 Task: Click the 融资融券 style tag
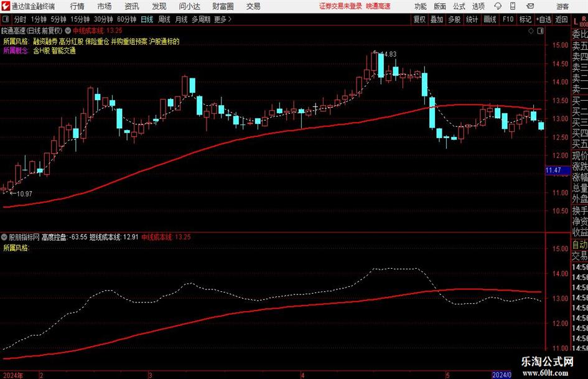(x=45, y=41)
